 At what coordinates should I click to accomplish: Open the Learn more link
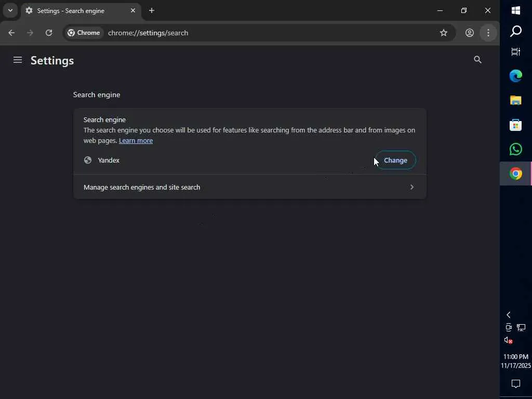pos(136,140)
